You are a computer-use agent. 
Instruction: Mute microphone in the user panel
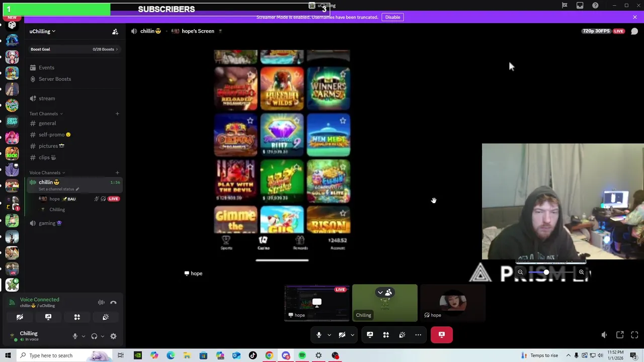(x=75, y=336)
